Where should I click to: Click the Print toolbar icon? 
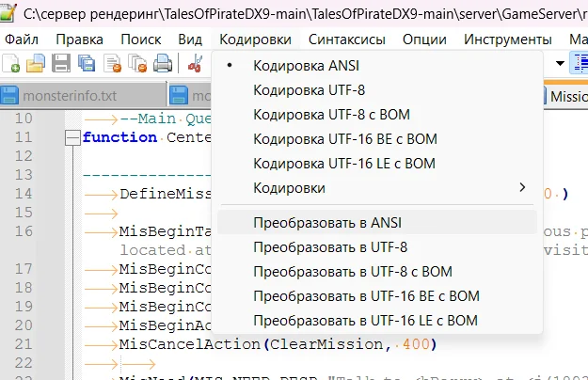(x=163, y=64)
